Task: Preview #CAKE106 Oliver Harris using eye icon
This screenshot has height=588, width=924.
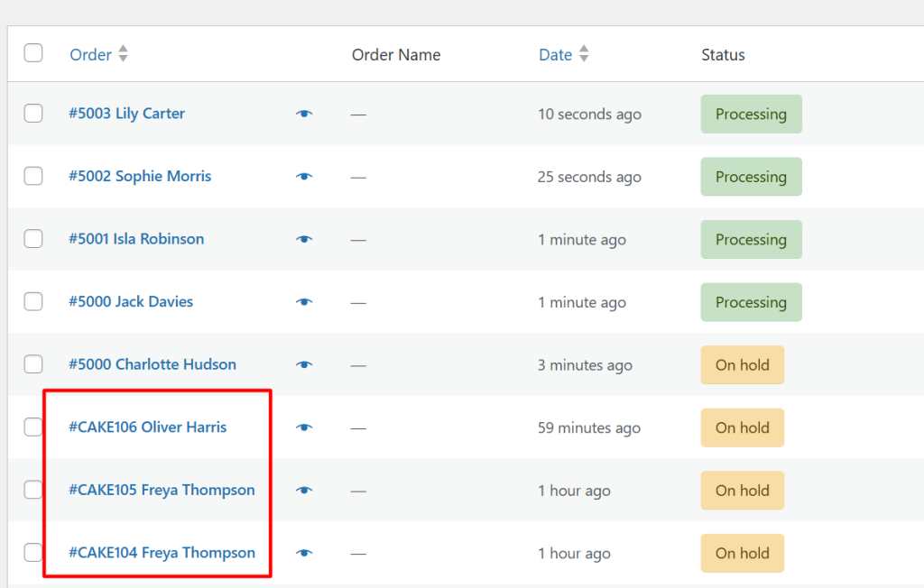Action: point(304,427)
